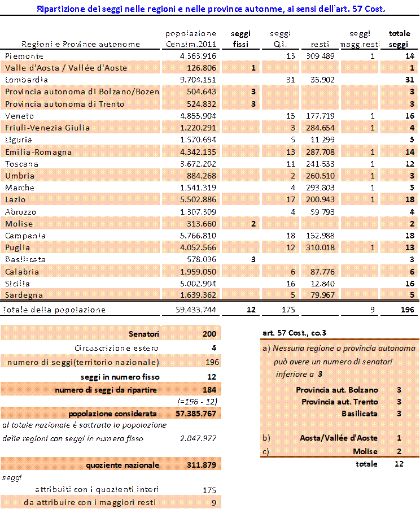
Task: Click the 'popolazione considerata' label
Action: (112, 414)
